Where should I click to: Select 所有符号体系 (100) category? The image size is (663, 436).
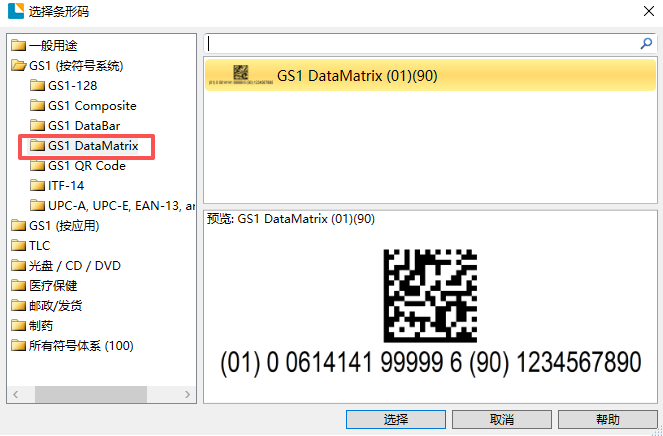click(x=80, y=346)
